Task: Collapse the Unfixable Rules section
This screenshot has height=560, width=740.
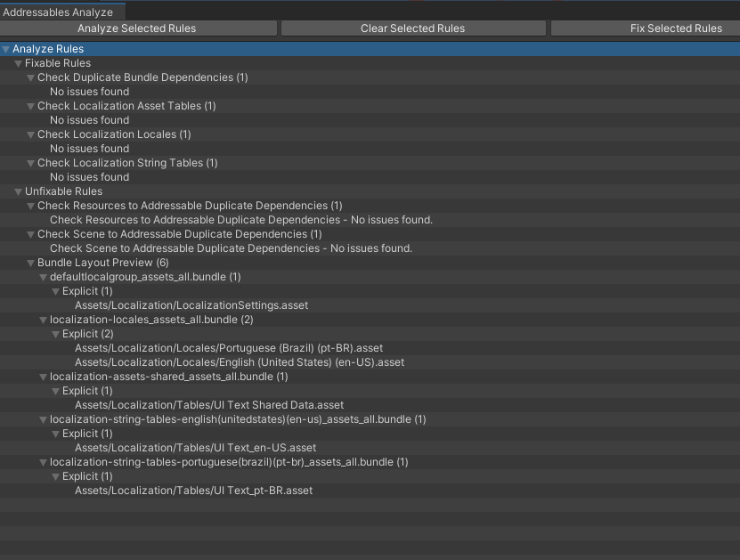Action: coord(18,191)
